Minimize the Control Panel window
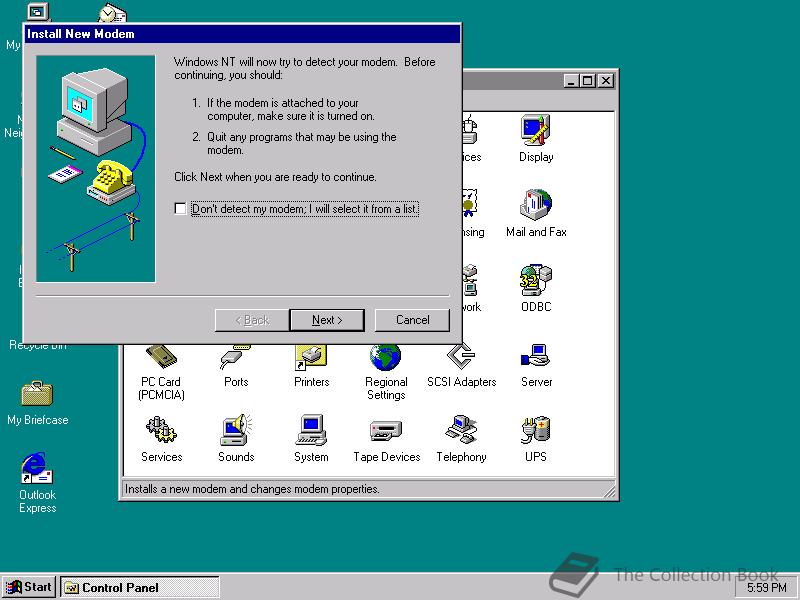The image size is (800, 600). (x=571, y=81)
